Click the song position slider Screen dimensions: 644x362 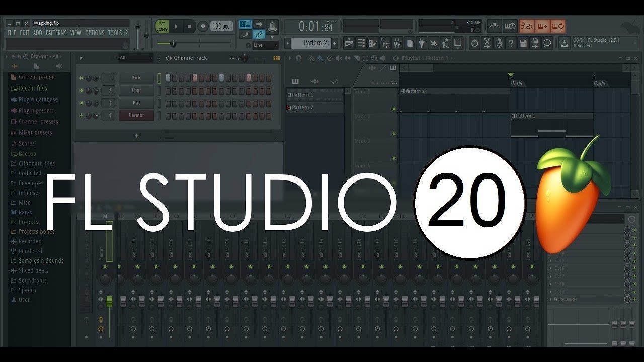[x=195, y=44]
